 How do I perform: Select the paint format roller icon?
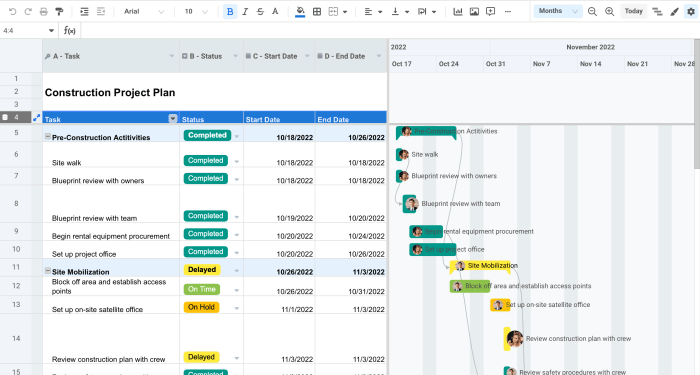[59, 12]
